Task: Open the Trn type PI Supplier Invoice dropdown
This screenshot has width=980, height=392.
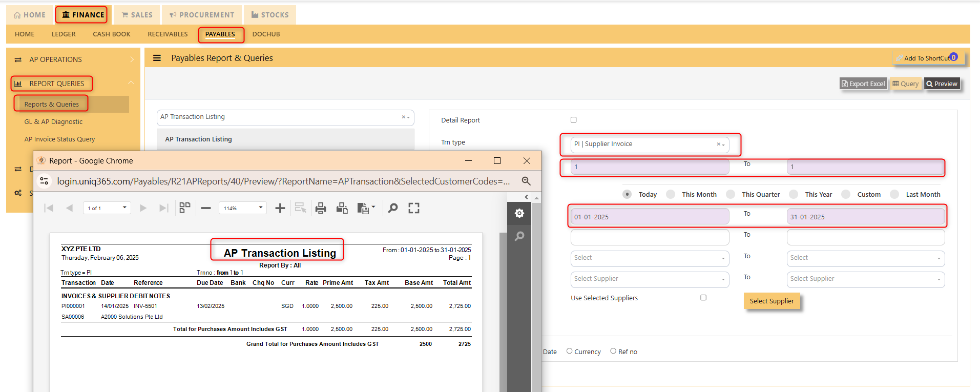Action: pyautogui.click(x=650, y=145)
